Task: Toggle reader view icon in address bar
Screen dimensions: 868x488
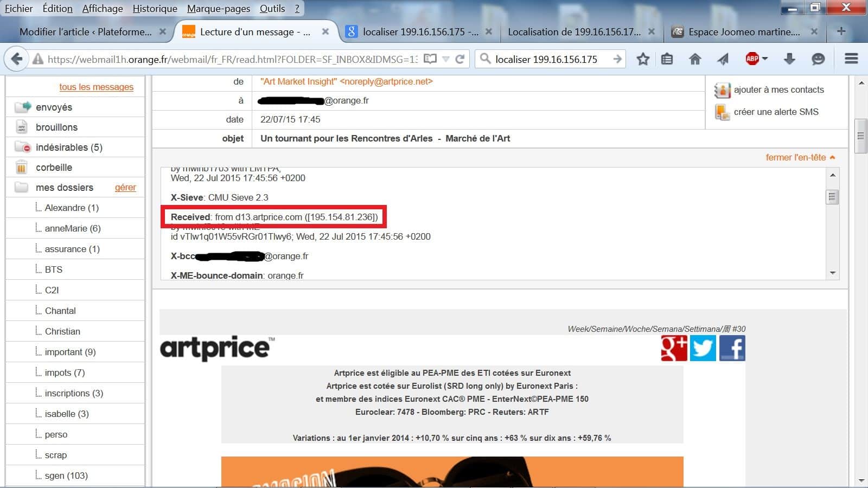Action: click(x=430, y=59)
